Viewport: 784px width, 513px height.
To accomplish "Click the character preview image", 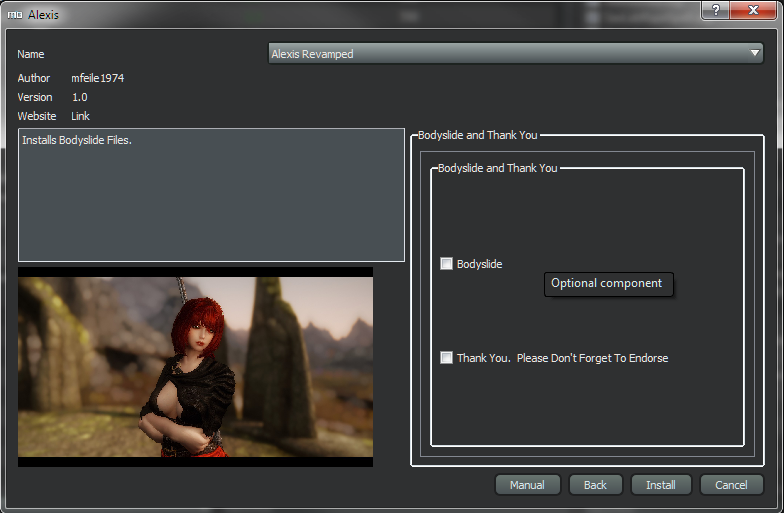I will point(195,366).
